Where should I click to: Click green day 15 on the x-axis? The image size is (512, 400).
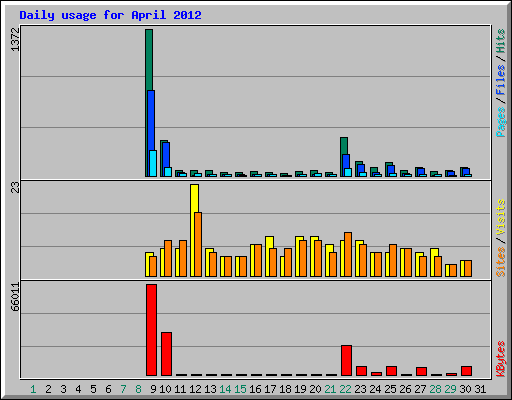pyautogui.click(x=240, y=389)
